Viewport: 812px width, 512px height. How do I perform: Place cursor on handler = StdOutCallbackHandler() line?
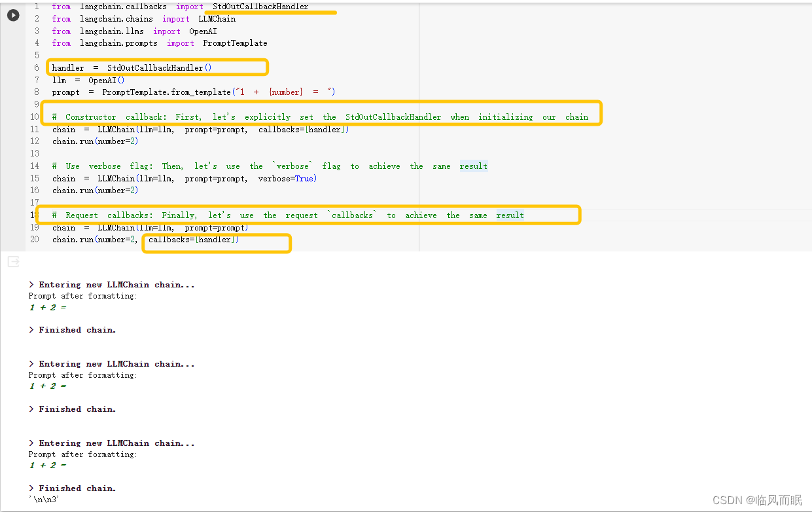pyautogui.click(x=132, y=68)
